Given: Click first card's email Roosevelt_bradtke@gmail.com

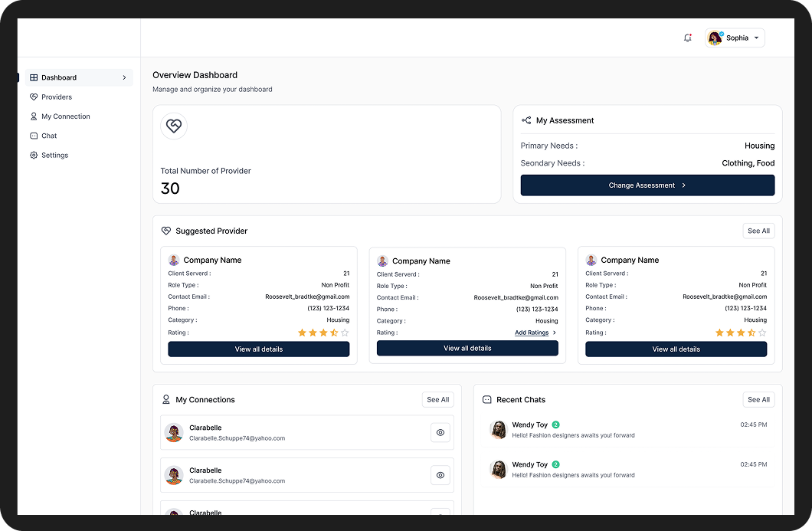Looking at the screenshot, I should tap(307, 297).
